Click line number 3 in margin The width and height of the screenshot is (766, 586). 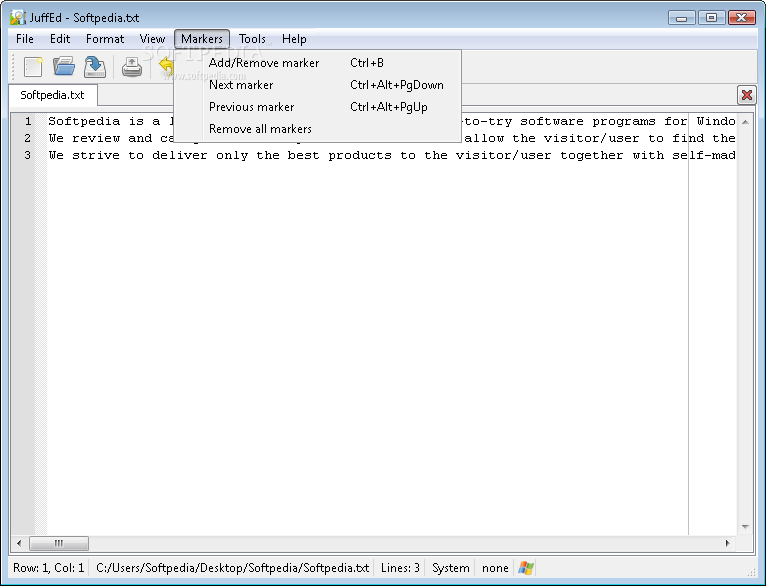tap(28, 155)
